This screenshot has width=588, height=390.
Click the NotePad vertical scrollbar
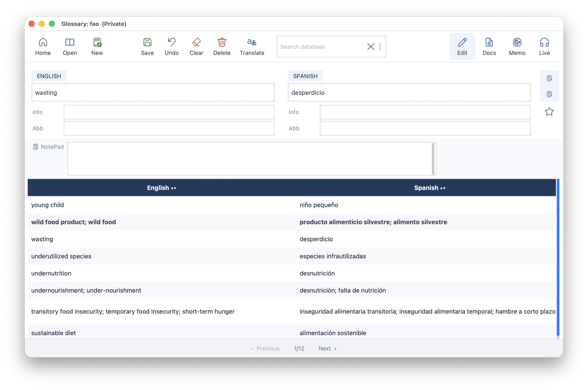tap(433, 159)
